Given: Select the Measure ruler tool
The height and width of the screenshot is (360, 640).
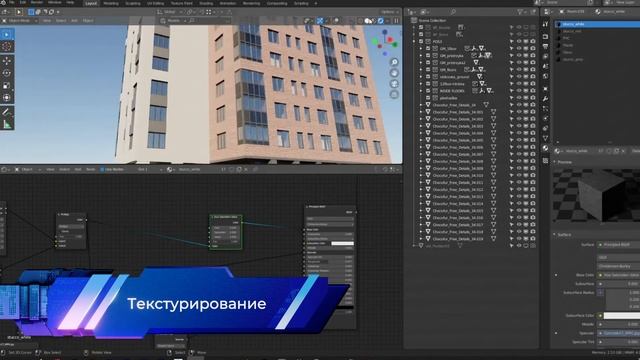Looking at the screenshot, I should coord(7,124).
